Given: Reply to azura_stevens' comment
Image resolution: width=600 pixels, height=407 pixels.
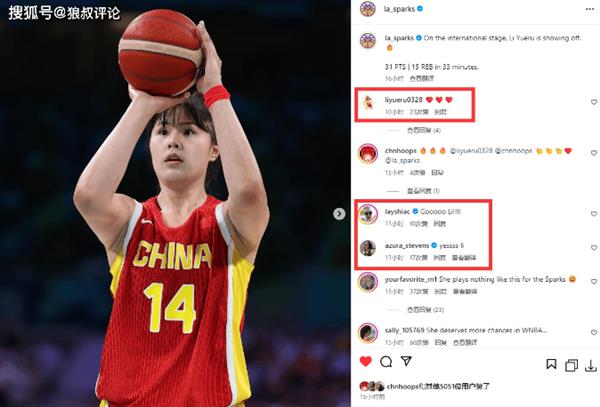Looking at the screenshot, I should click(x=439, y=258).
